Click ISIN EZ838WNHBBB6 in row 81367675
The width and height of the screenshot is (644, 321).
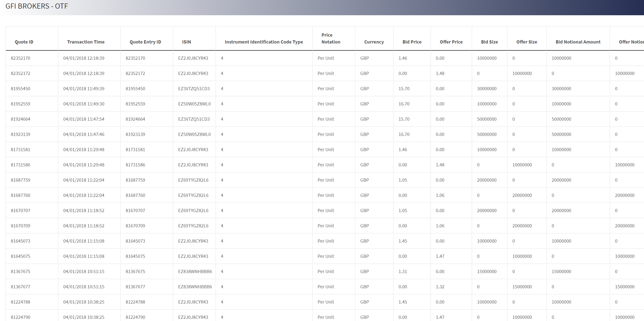(195, 272)
